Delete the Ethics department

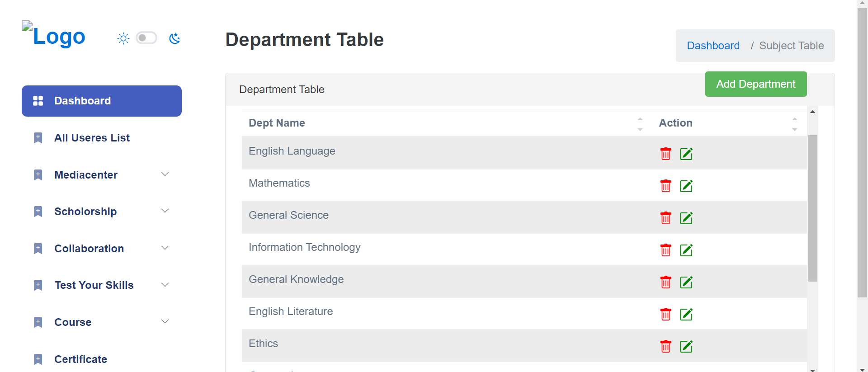665,346
